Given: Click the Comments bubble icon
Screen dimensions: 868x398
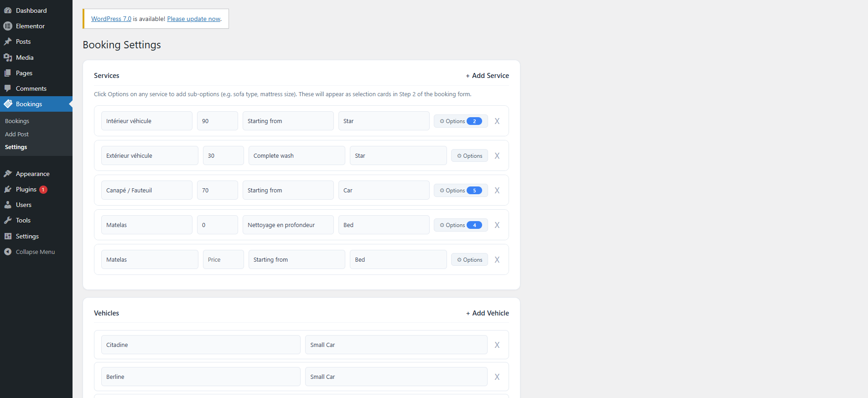Looking at the screenshot, I should (8, 88).
